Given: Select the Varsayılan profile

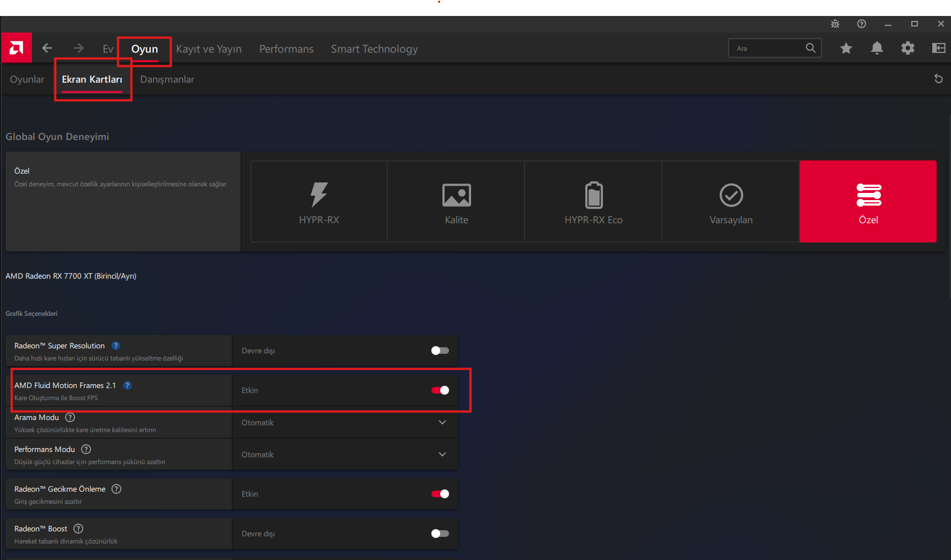Looking at the screenshot, I should point(731,201).
